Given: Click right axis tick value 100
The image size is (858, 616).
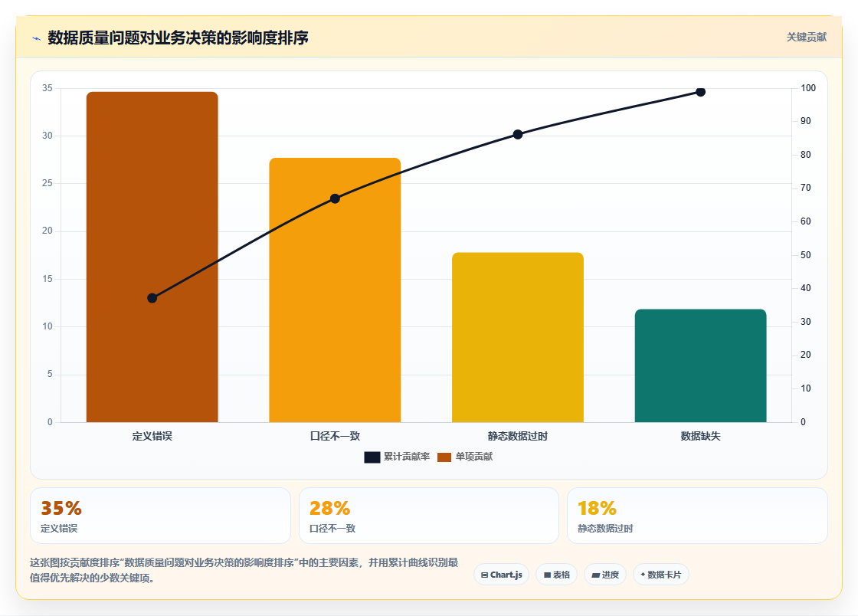Looking at the screenshot, I should [x=808, y=88].
